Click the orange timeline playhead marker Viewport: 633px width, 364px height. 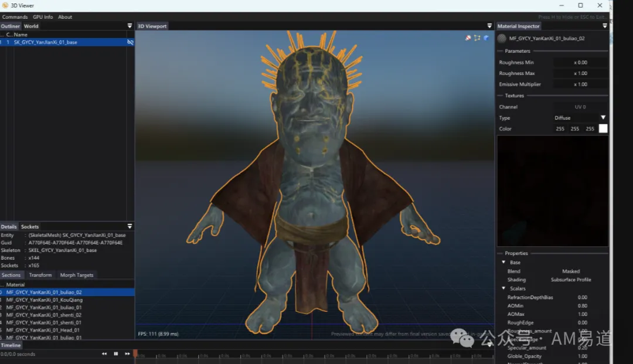pyautogui.click(x=135, y=353)
